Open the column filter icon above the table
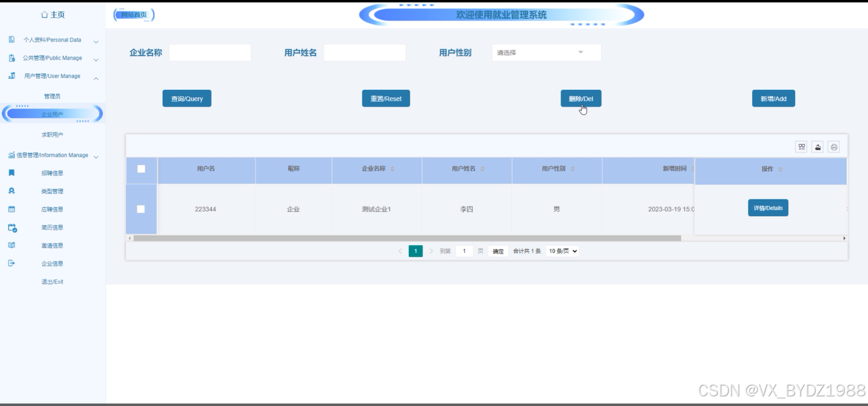The width and height of the screenshot is (868, 406). tap(801, 147)
